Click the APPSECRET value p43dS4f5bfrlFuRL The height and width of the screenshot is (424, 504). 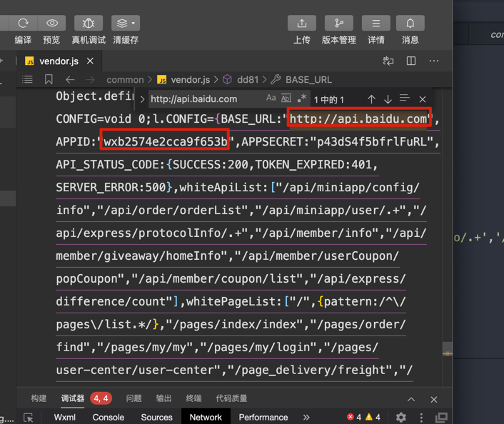pos(372,142)
